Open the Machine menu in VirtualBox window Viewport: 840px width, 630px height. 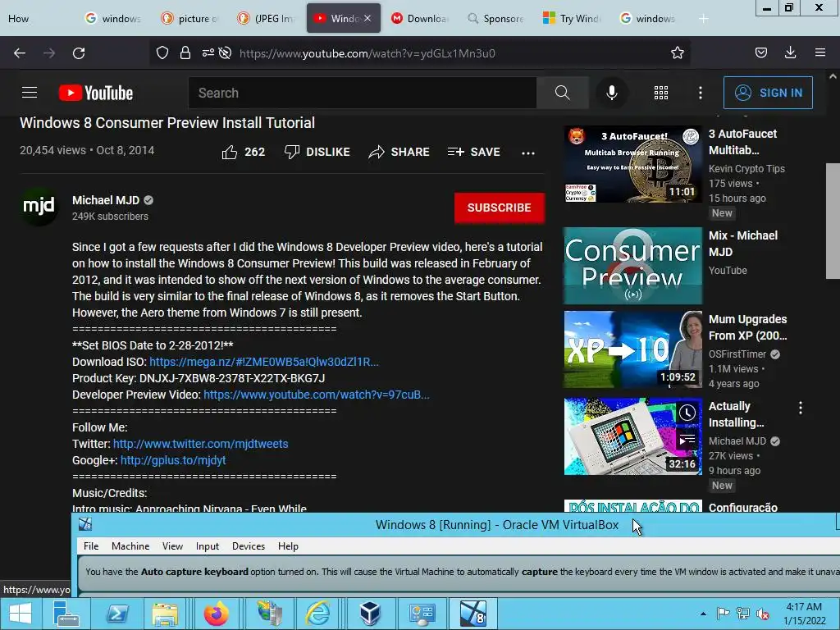(x=130, y=546)
